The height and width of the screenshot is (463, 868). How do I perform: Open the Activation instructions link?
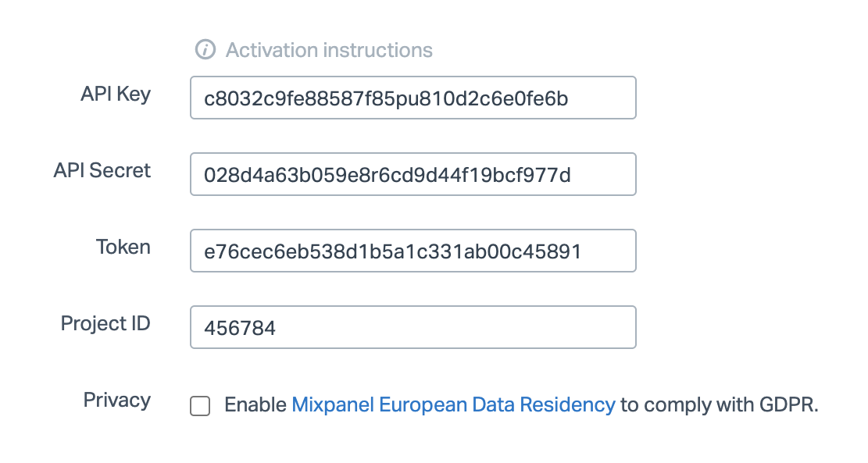(x=329, y=50)
